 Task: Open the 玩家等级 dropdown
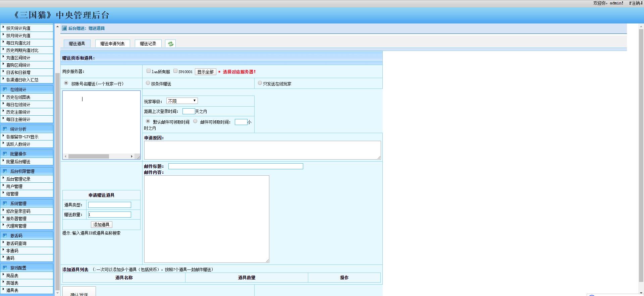pos(182,101)
